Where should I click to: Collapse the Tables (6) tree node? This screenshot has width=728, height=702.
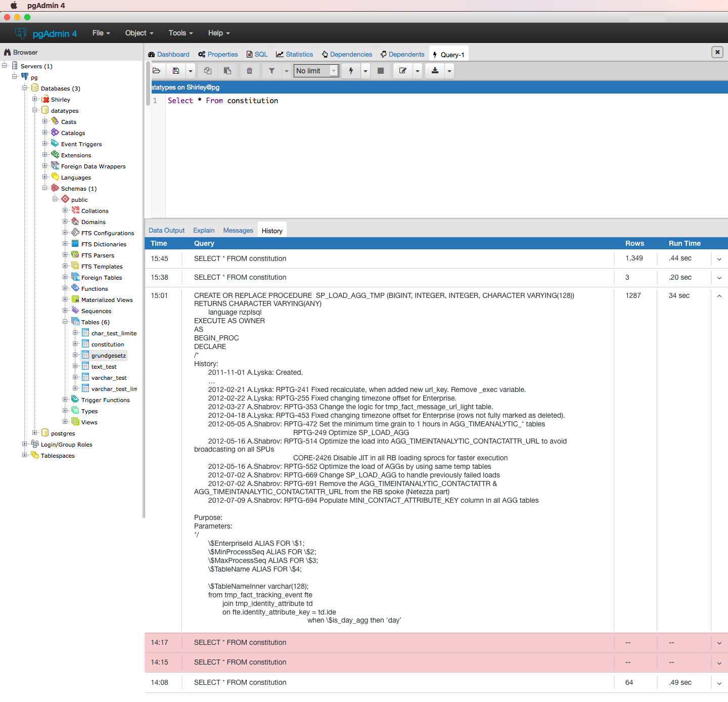(x=65, y=322)
